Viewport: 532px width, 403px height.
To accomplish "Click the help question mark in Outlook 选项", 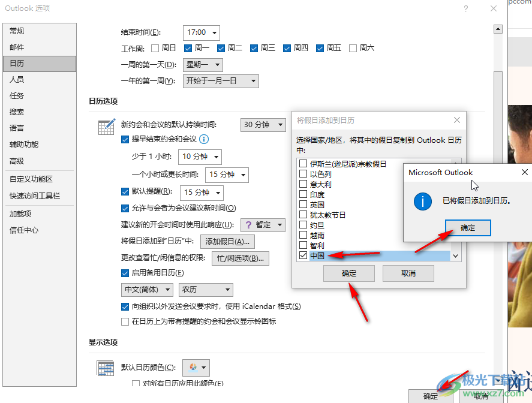I will (x=466, y=8).
